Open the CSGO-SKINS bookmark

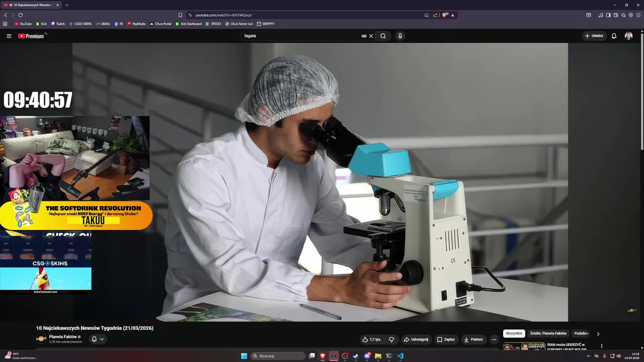pos(80,24)
